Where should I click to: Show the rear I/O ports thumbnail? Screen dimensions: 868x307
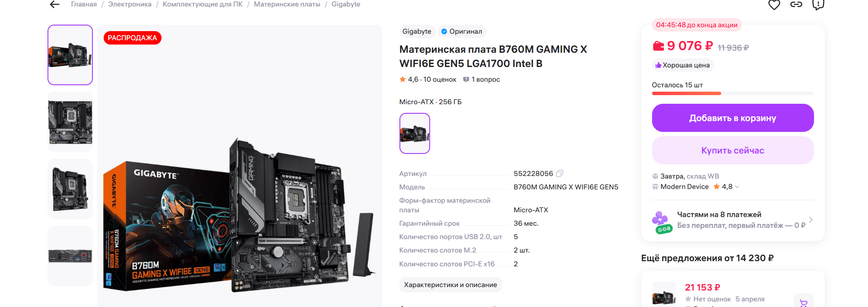tap(70, 256)
